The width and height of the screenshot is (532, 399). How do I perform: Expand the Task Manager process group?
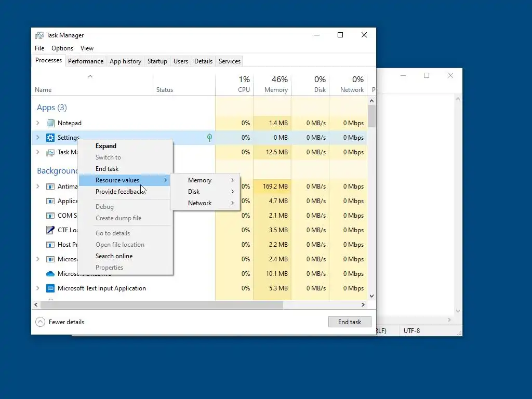click(37, 152)
